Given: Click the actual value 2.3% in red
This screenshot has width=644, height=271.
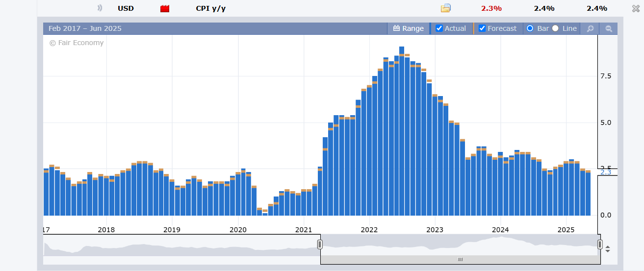Looking at the screenshot, I should click(491, 8).
